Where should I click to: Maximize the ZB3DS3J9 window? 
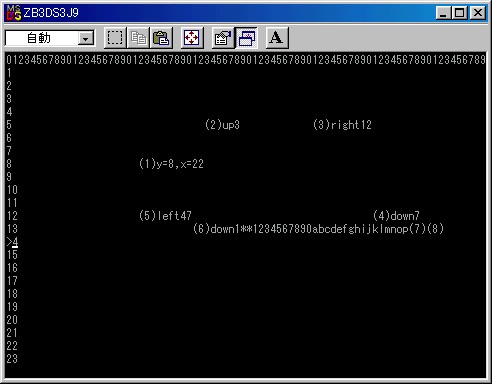pos(460,13)
